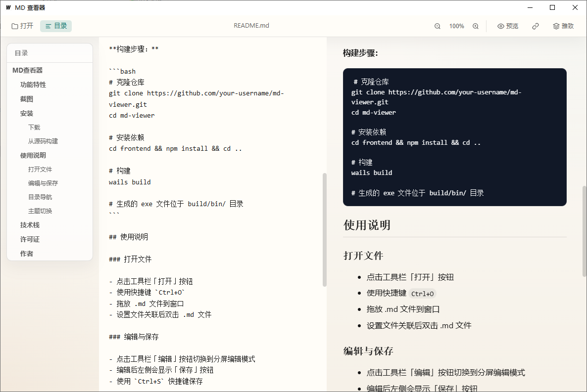Click the chain link icon in toolbar
587x392 pixels.
(536, 26)
